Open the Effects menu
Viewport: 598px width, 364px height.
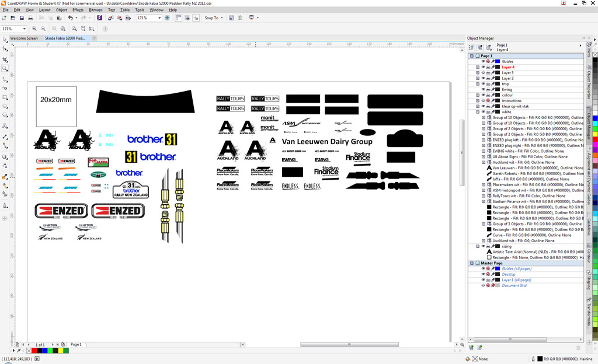[78, 10]
